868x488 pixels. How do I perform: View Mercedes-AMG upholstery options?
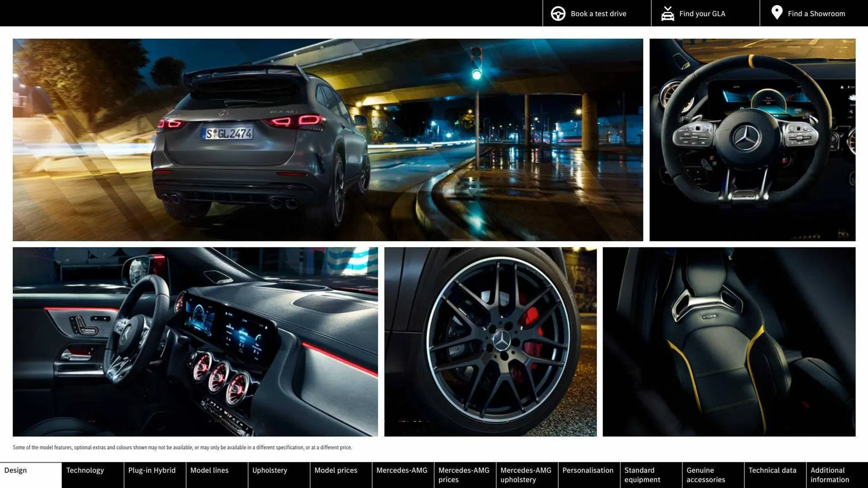526,474
